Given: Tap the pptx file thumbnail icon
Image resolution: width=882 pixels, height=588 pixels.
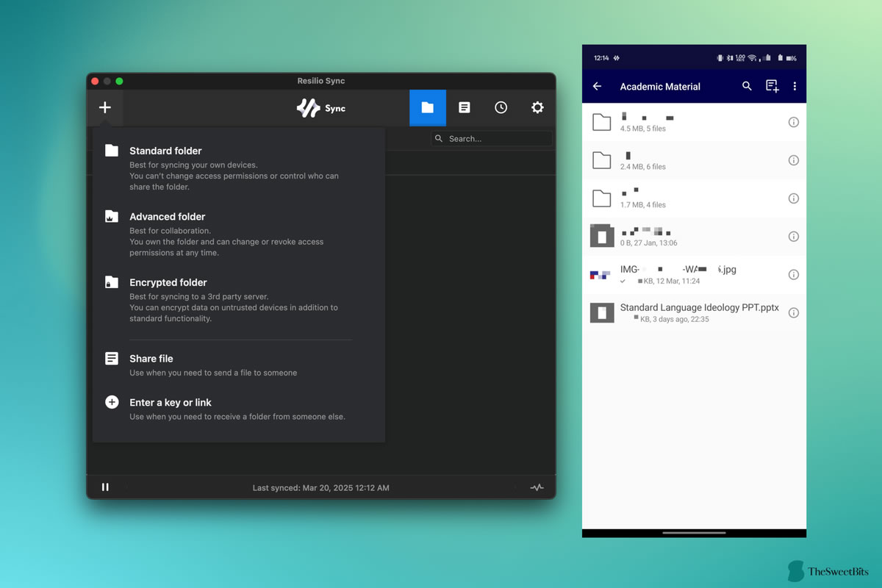Looking at the screenshot, I should (602, 313).
